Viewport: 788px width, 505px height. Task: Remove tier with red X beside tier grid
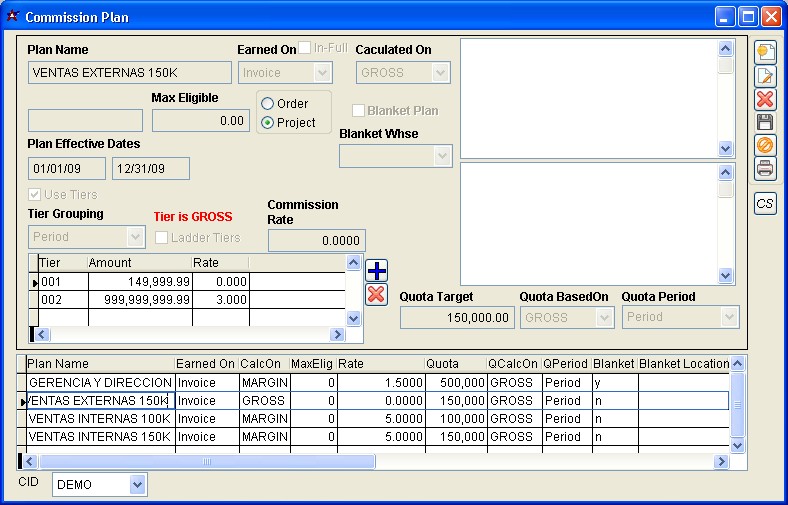tap(377, 294)
